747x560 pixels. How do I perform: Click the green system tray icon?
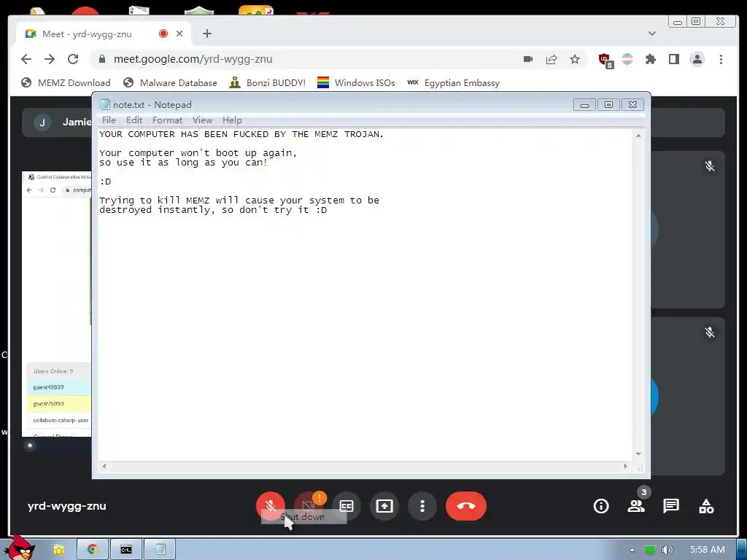coord(650,550)
